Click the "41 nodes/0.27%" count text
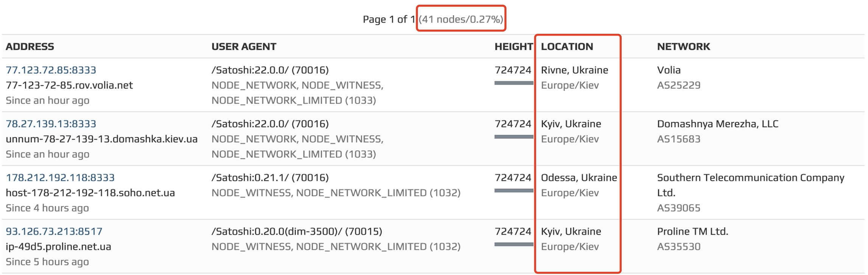 click(x=461, y=19)
